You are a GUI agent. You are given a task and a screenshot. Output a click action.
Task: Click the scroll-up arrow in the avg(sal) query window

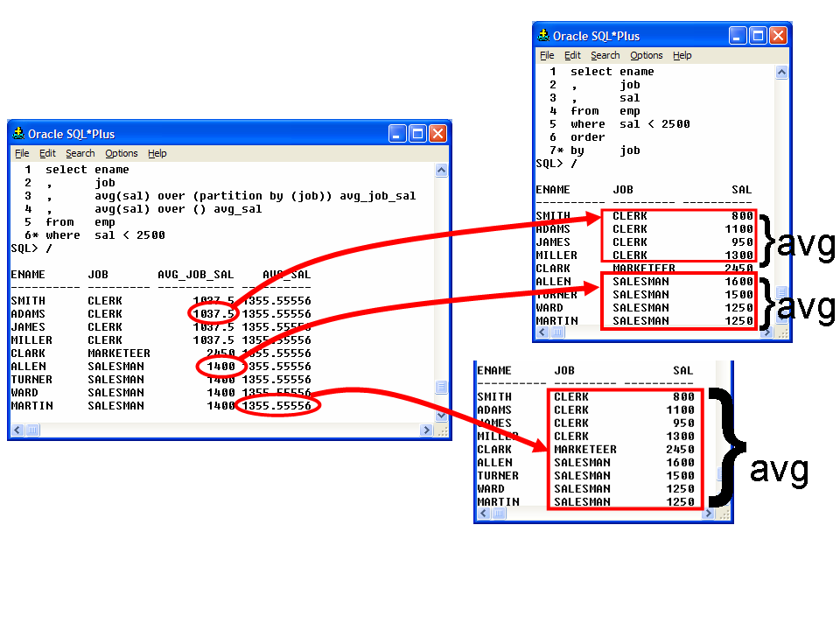440,171
